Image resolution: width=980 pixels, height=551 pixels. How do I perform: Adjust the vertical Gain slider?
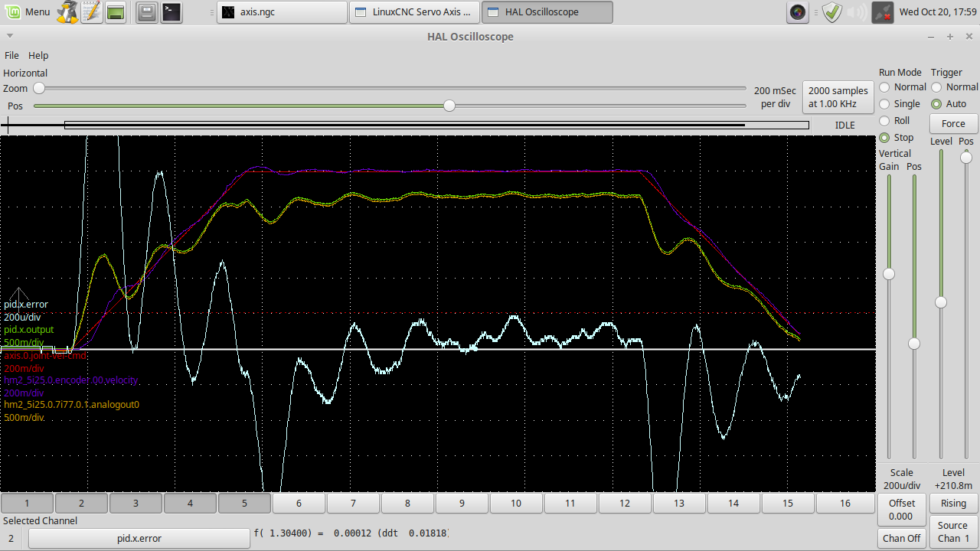[889, 317]
